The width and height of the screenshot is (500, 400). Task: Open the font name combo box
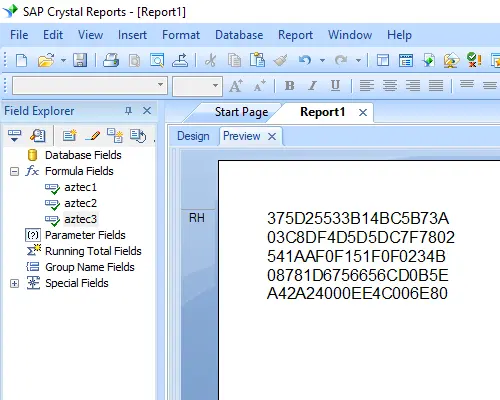90,86
